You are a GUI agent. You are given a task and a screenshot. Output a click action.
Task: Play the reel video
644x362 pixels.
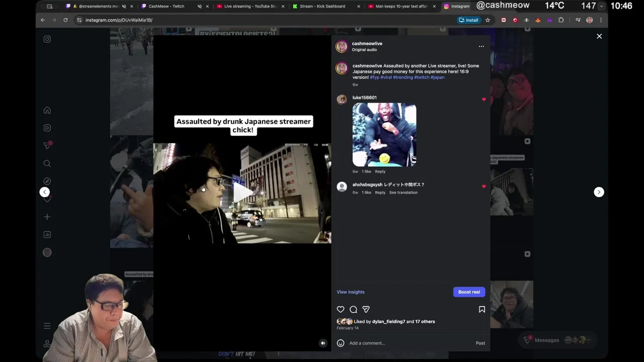point(243,193)
